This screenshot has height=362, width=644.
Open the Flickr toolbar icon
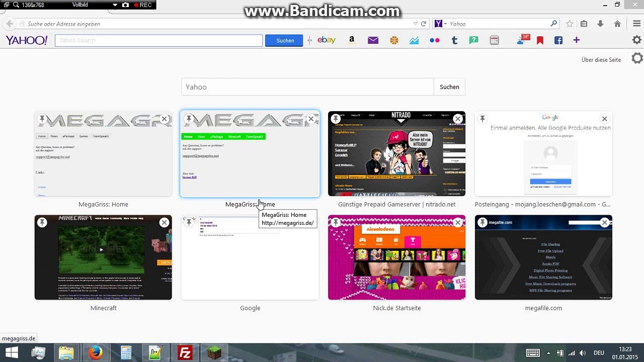pos(435,40)
